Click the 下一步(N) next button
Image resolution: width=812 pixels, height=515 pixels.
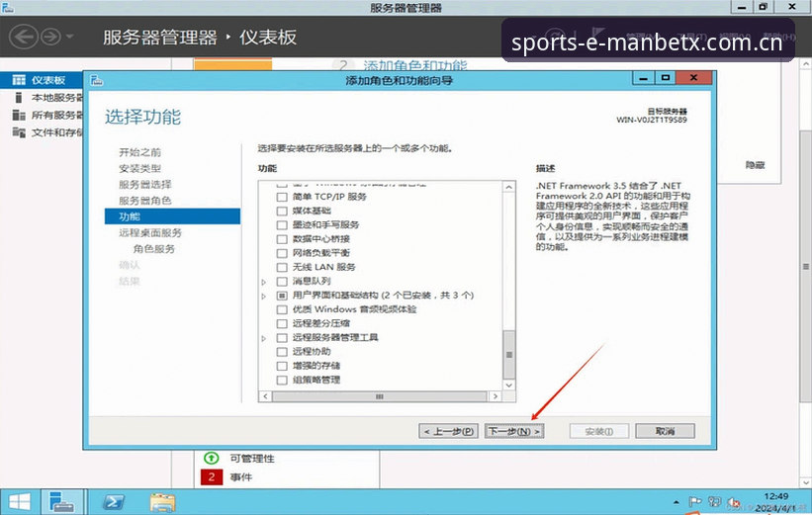tap(514, 431)
